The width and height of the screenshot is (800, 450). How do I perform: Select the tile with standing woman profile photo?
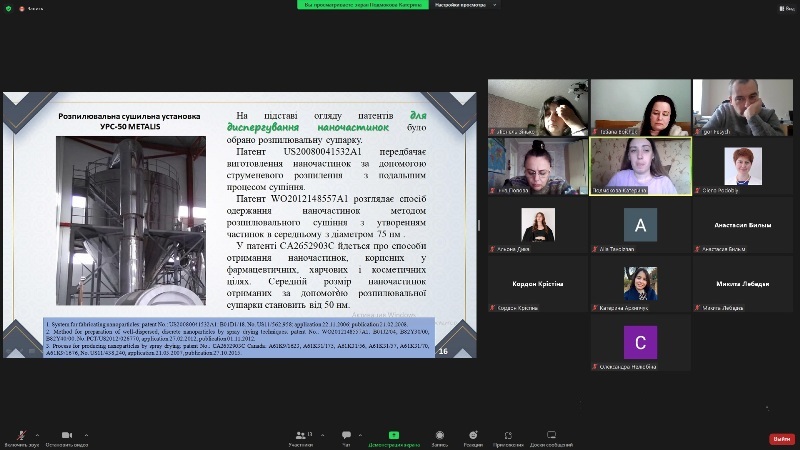[x=538, y=224]
